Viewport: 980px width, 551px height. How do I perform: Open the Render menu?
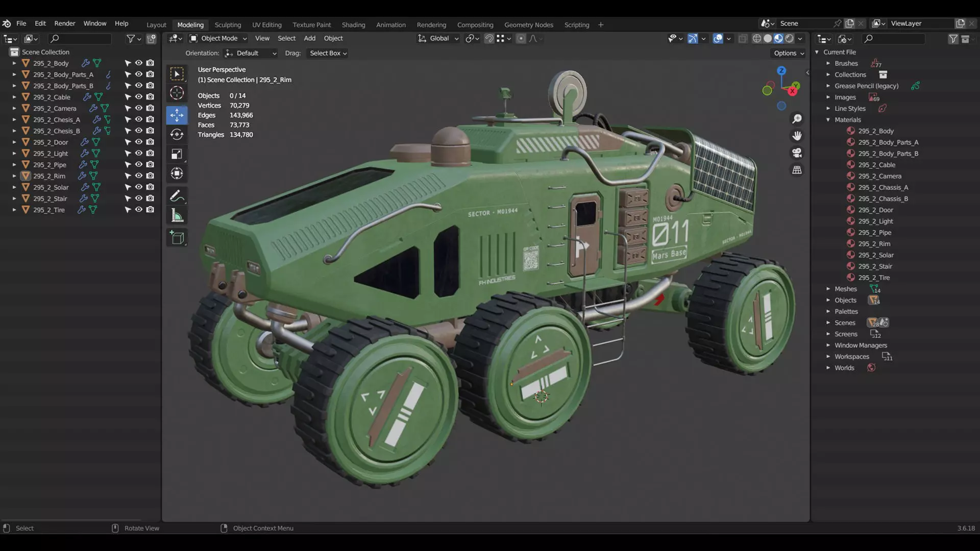pyautogui.click(x=65, y=23)
